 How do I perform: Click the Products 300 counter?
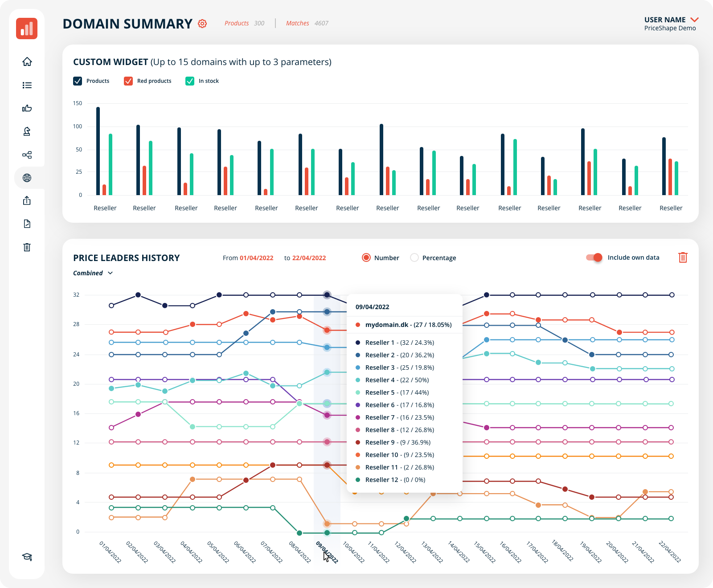pyautogui.click(x=244, y=23)
